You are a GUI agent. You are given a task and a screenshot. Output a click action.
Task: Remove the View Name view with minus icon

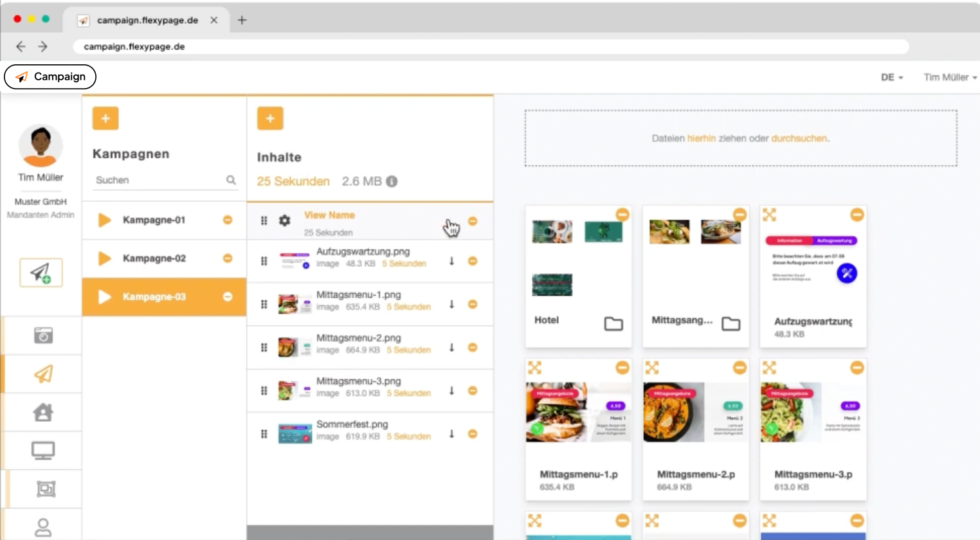coord(473,221)
